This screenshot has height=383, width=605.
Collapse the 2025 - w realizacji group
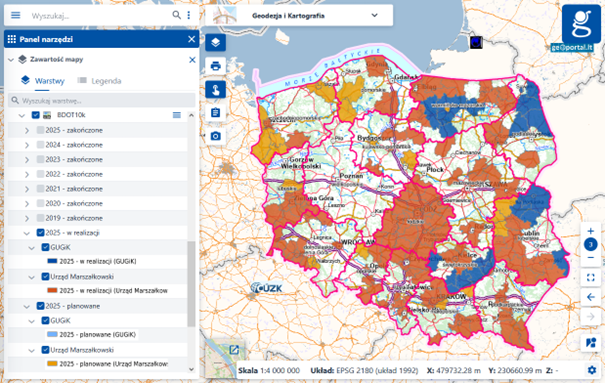click(27, 233)
